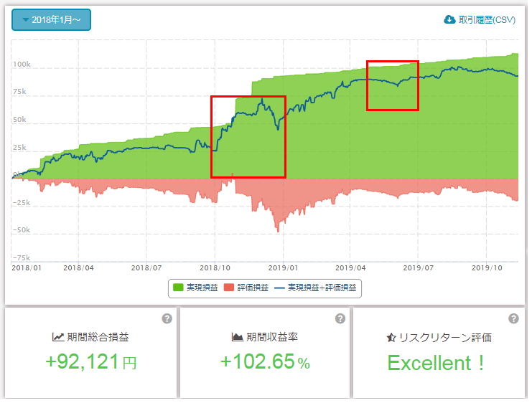The image size is (532, 403).
Task: Open help icon in 期間収益率 card
Action: (x=341, y=318)
